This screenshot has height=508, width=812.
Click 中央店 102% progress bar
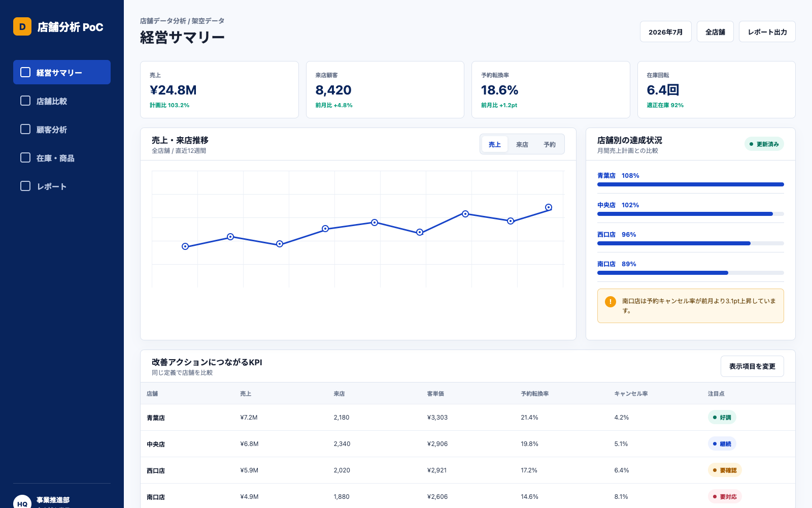[691, 214]
